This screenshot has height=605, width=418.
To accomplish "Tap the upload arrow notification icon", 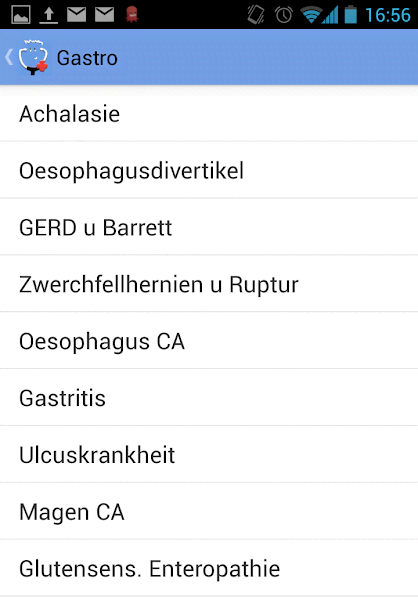I will (49, 15).
